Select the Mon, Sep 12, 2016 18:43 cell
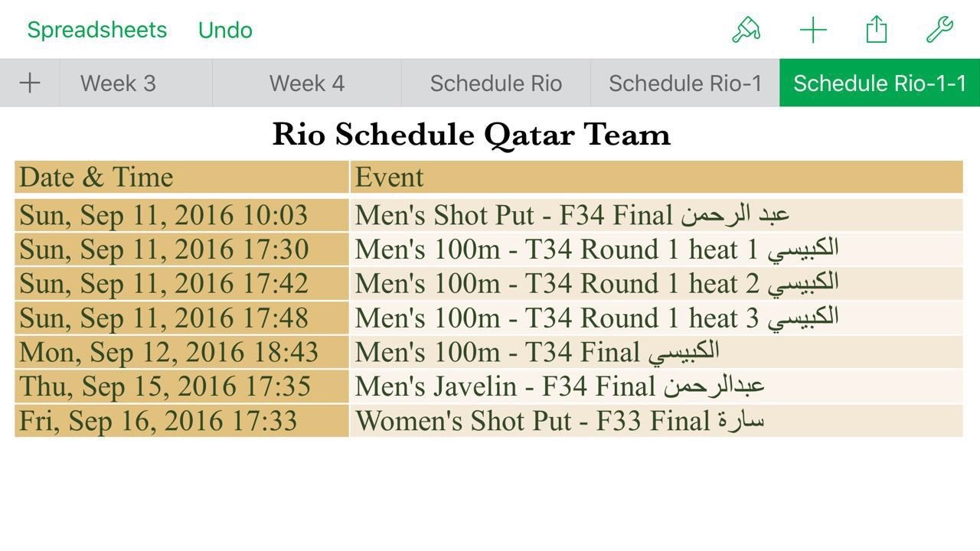This screenshot has height=551, width=980. pos(181,352)
